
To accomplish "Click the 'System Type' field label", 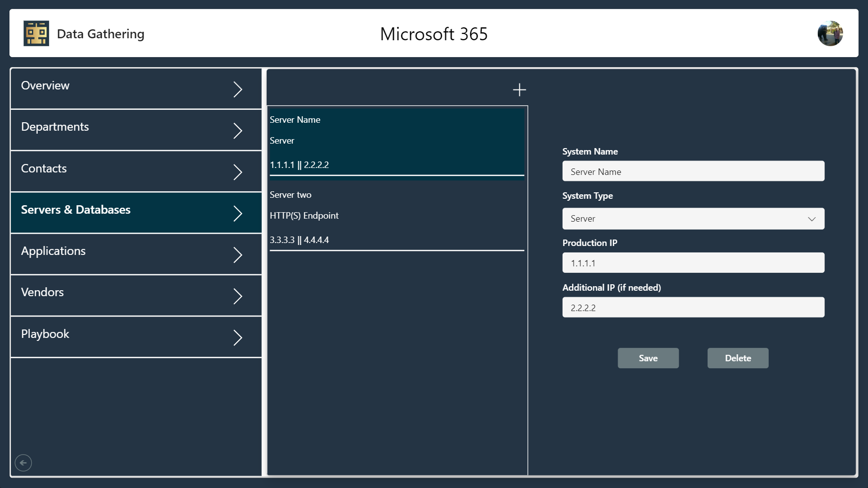I will pos(587,196).
